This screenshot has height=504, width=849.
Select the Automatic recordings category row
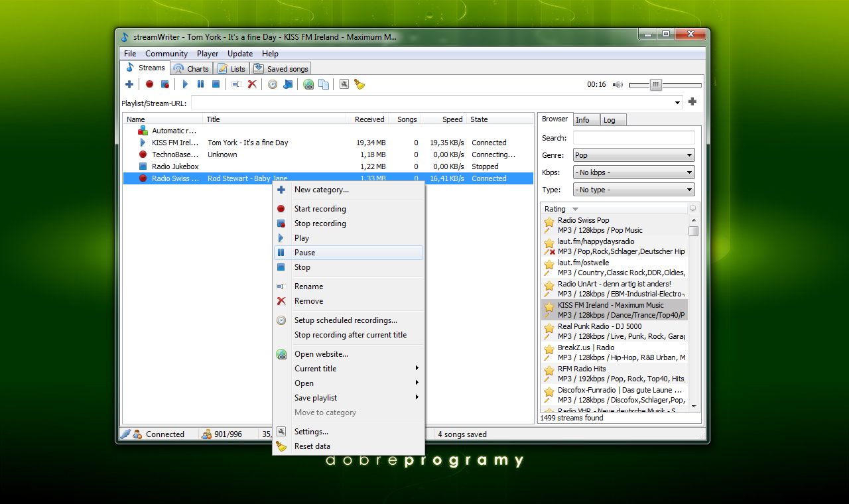tap(328, 131)
